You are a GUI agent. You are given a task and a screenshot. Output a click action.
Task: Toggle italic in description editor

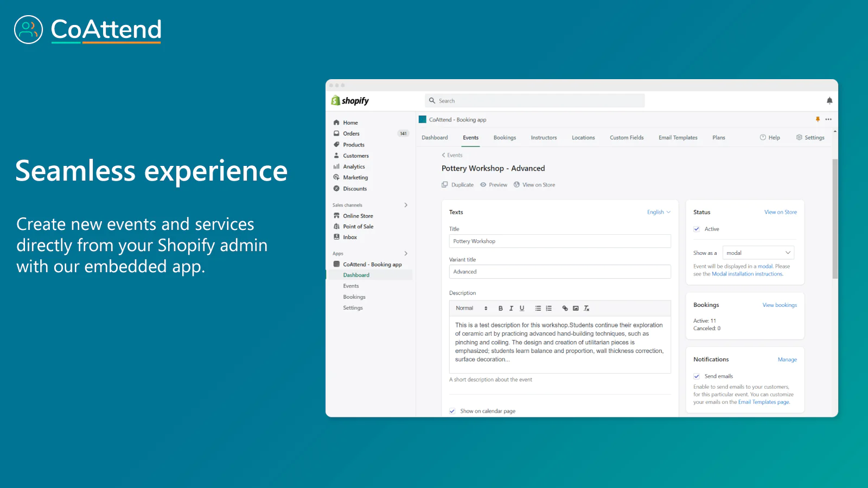[511, 308]
